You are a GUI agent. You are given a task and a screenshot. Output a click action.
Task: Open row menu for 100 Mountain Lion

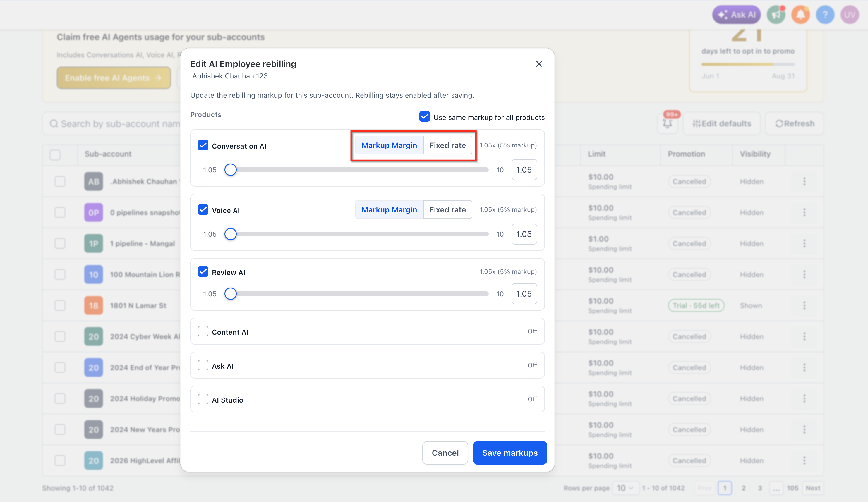(x=804, y=274)
